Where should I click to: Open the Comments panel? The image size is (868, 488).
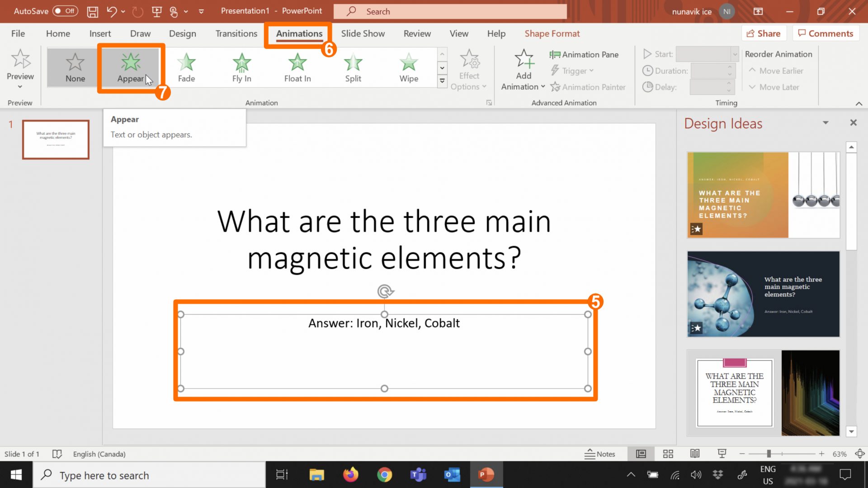(826, 33)
